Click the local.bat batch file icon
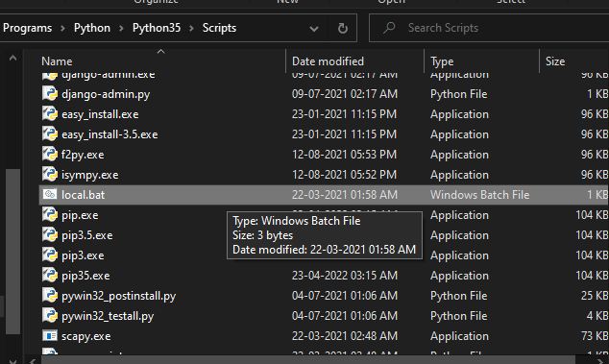Image resolution: width=609 pixels, height=364 pixels. click(50, 195)
